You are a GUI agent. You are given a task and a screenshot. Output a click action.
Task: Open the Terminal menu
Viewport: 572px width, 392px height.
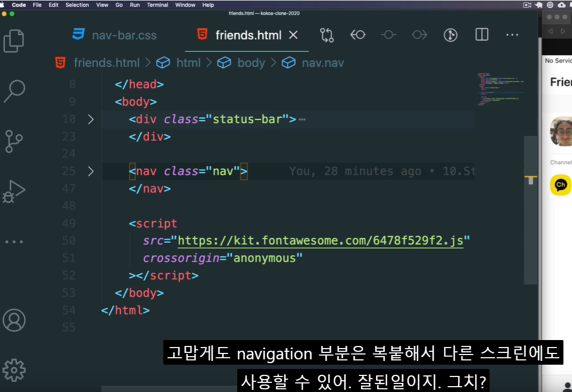157,5
